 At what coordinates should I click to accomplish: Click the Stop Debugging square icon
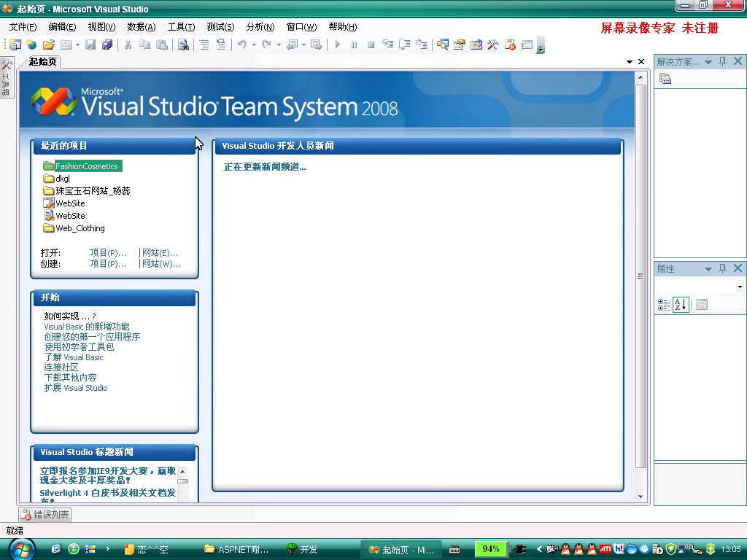pyautogui.click(x=371, y=44)
